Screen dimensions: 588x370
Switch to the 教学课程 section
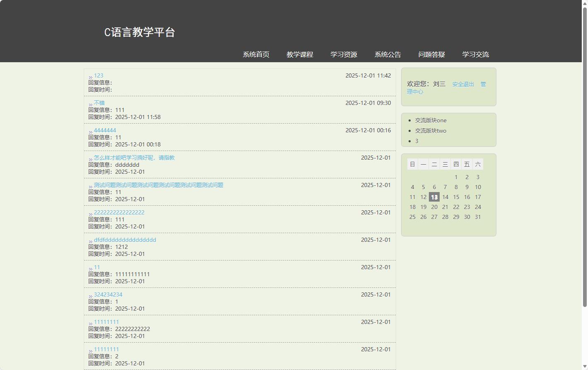(x=300, y=54)
